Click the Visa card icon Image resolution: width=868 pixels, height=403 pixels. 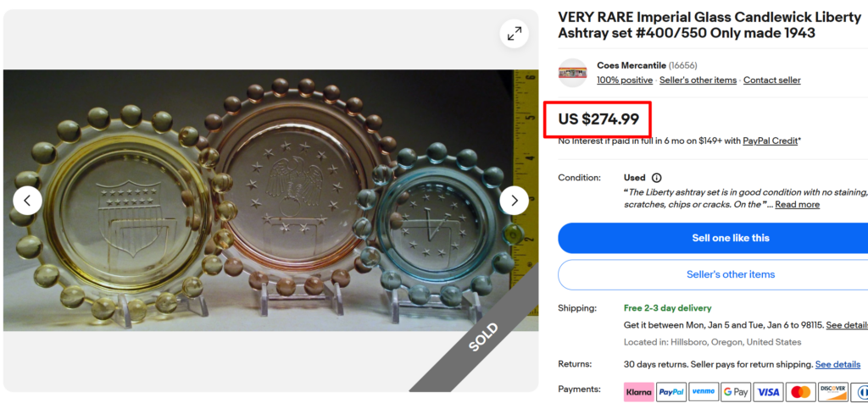point(768,392)
